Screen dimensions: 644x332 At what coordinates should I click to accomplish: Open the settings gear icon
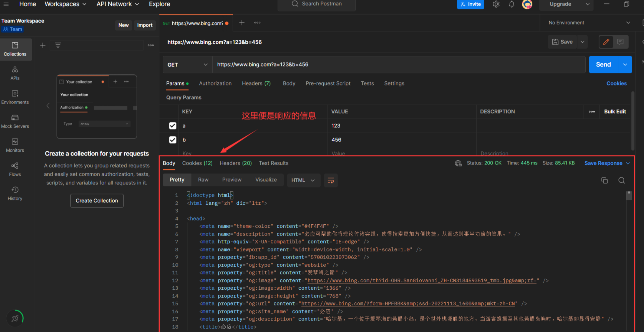(496, 4)
